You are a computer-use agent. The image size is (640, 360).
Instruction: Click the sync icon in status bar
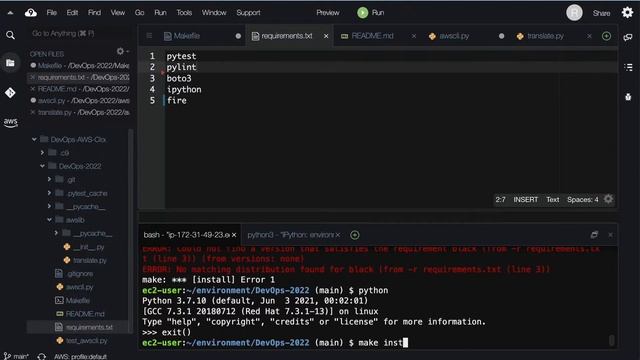point(41,356)
